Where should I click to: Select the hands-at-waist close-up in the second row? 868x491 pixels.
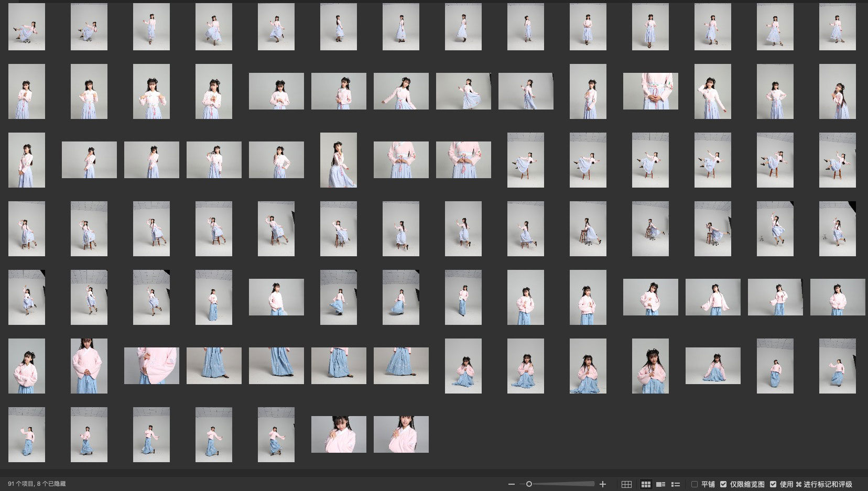[650, 91]
